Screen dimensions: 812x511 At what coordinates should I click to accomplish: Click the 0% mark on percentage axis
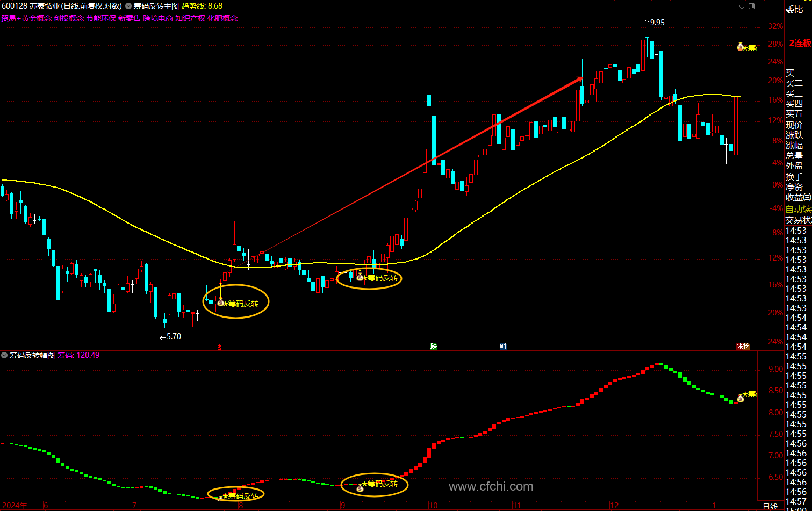tap(778, 185)
